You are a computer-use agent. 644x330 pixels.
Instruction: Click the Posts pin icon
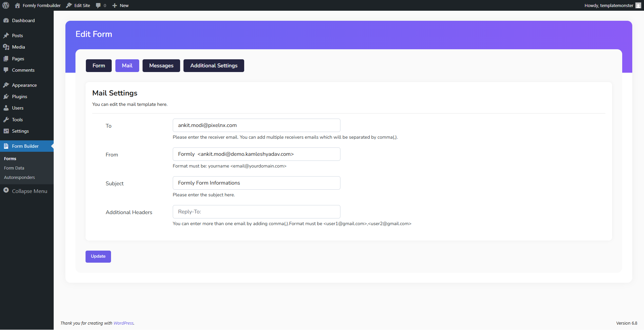(x=6, y=36)
